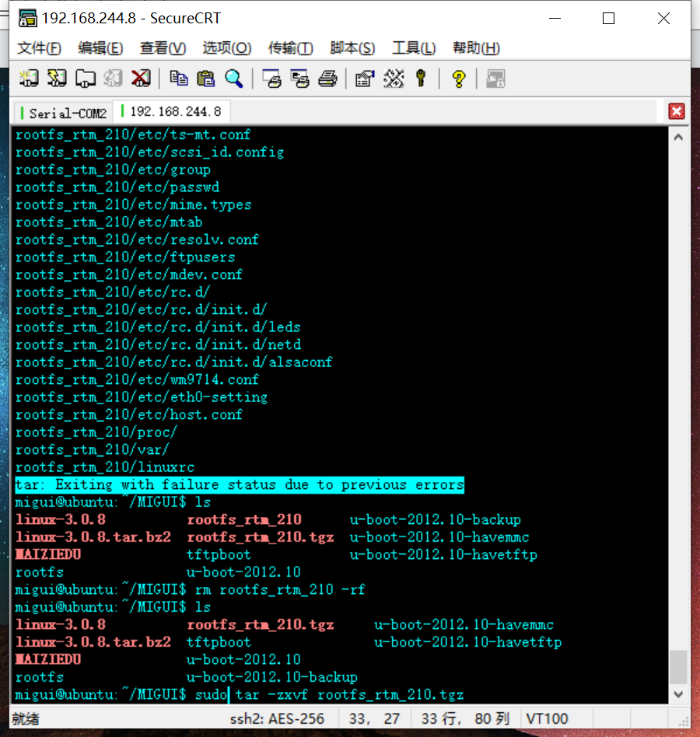Click the printer icon in toolbar

click(x=327, y=79)
